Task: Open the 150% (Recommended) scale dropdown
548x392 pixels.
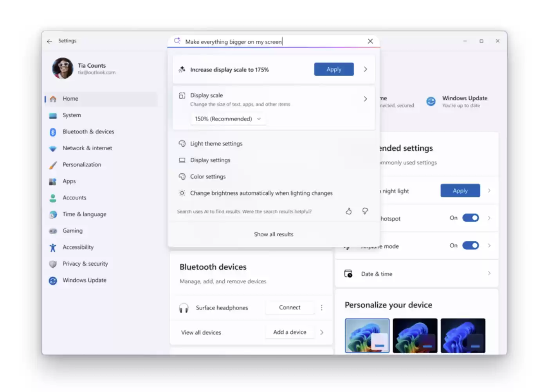Action: 228,119
